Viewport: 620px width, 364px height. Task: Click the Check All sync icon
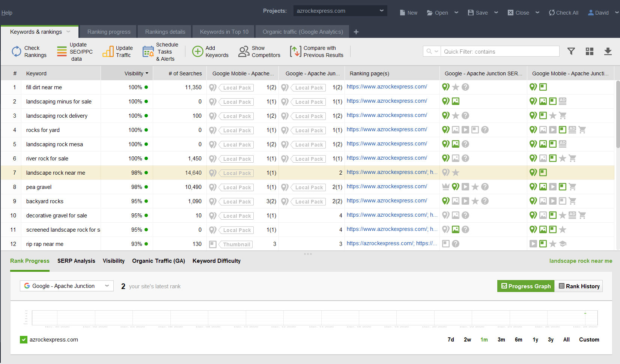551,13
